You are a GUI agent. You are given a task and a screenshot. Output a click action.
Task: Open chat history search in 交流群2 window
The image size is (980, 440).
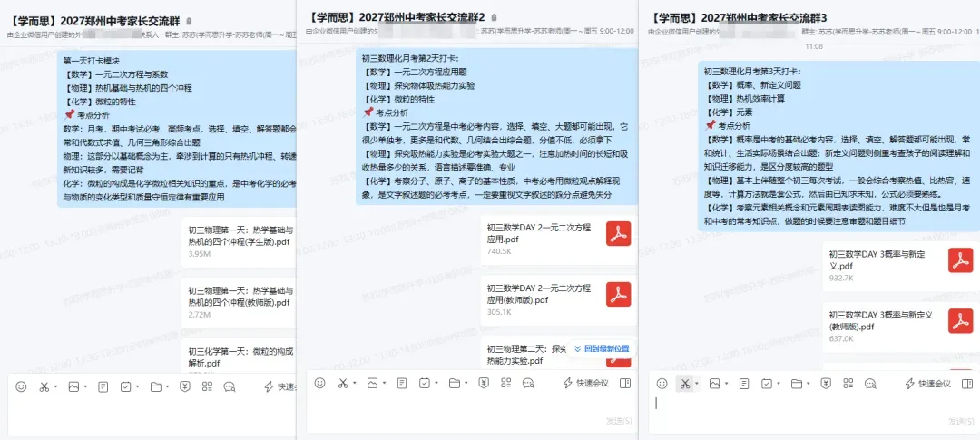click(x=528, y=383)
